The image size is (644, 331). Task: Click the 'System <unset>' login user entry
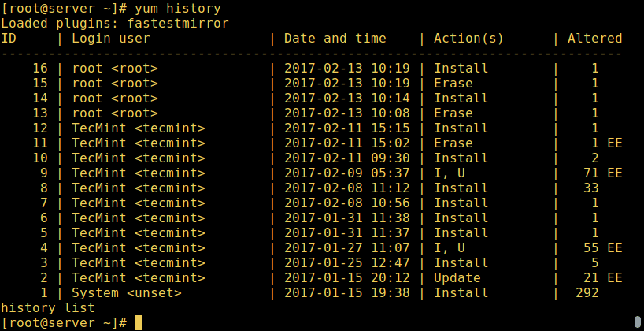[x=127, y=292]
